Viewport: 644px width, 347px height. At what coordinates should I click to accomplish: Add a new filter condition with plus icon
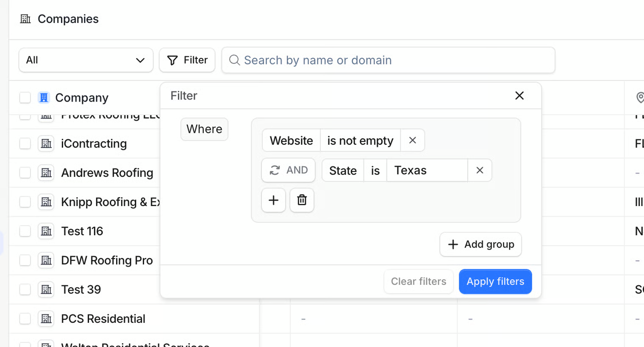coord(274,200)
